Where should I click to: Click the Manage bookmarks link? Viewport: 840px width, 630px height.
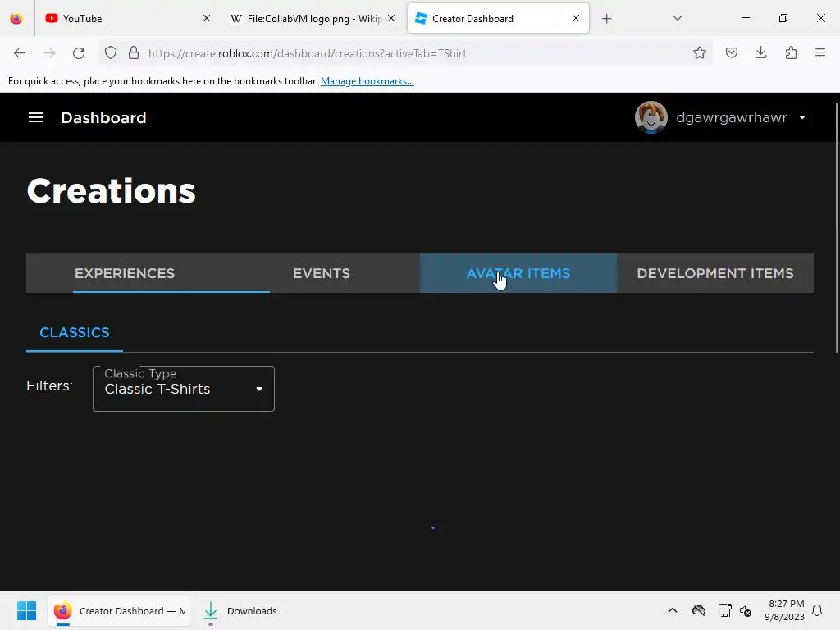tap(367, 81)
